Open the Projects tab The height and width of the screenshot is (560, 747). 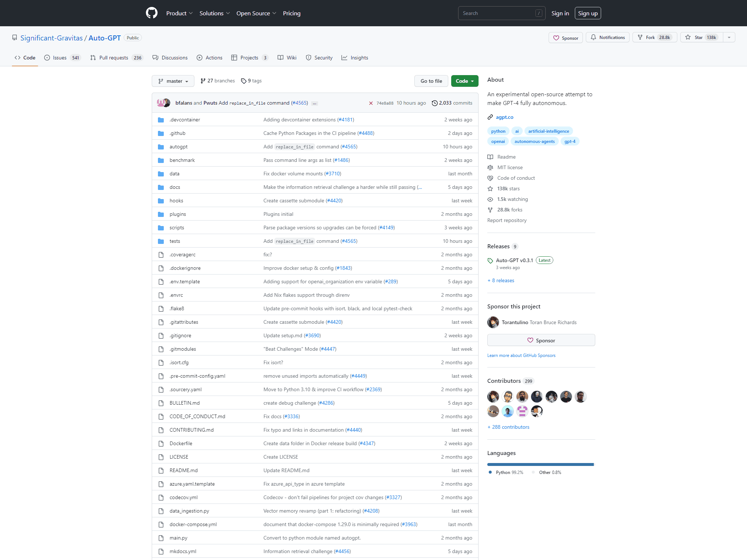point(250,58)
